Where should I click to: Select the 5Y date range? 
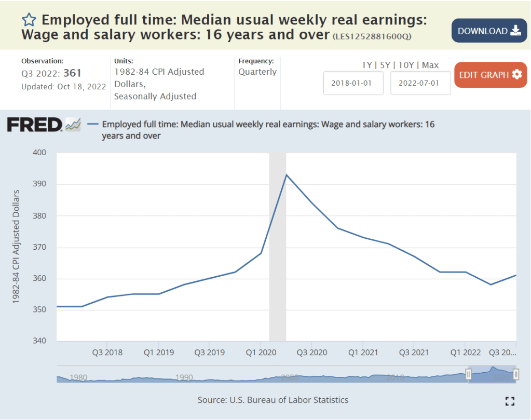click(x=384, y=65)
